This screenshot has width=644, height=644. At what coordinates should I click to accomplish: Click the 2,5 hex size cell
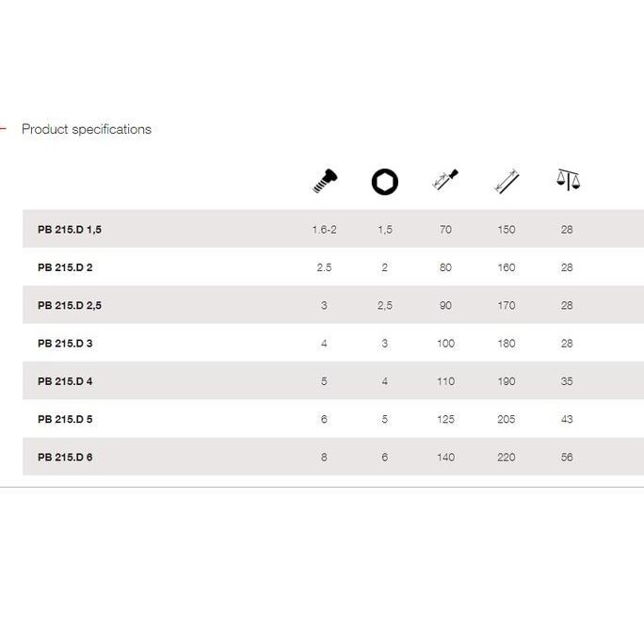pyautogui.click(x=384, y=305)
